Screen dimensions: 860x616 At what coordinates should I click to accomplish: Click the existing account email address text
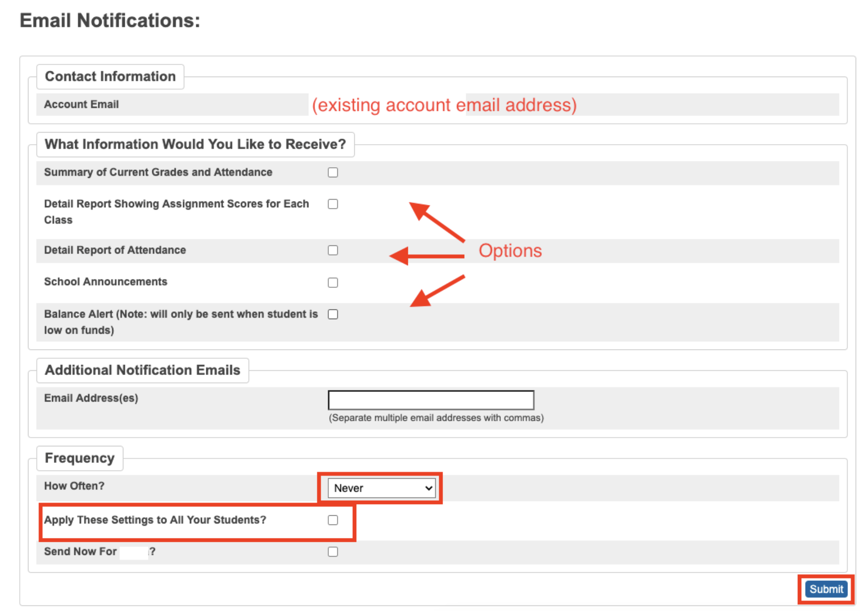(x=444, y=105)
